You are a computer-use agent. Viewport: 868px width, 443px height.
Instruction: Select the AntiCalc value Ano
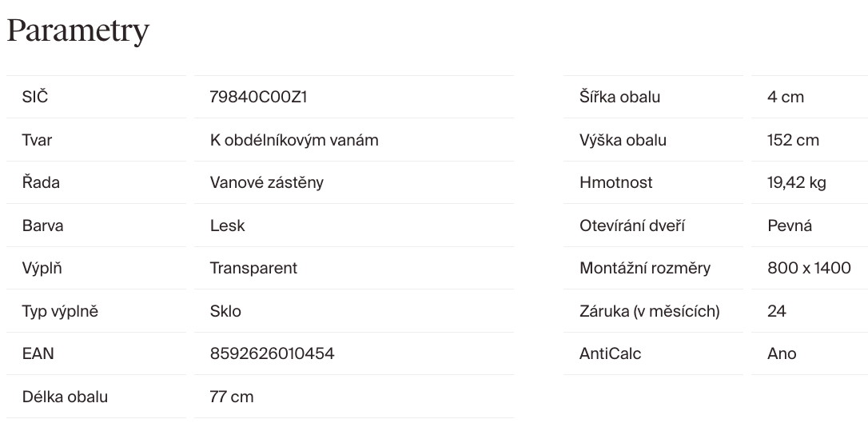pyautogui.click(x=782, y=353)
